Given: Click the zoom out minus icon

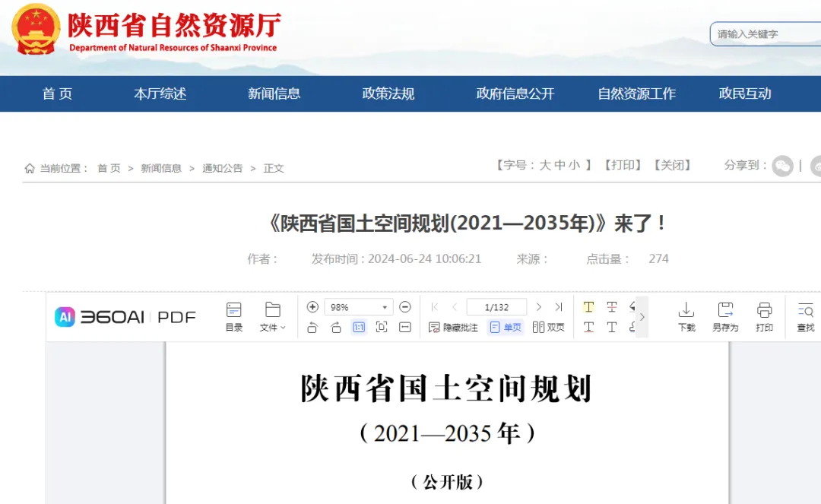Looking at the screenshot, I should click(404, 306).
